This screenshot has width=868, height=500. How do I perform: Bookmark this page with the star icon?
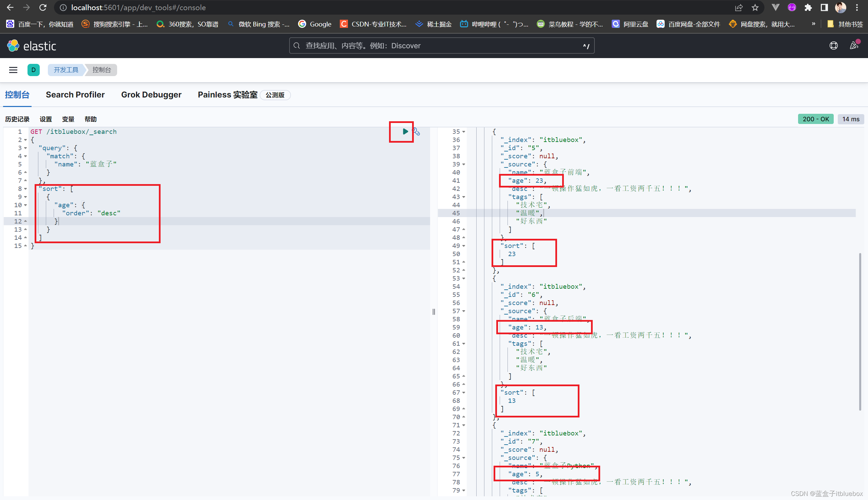coord(755,7)
